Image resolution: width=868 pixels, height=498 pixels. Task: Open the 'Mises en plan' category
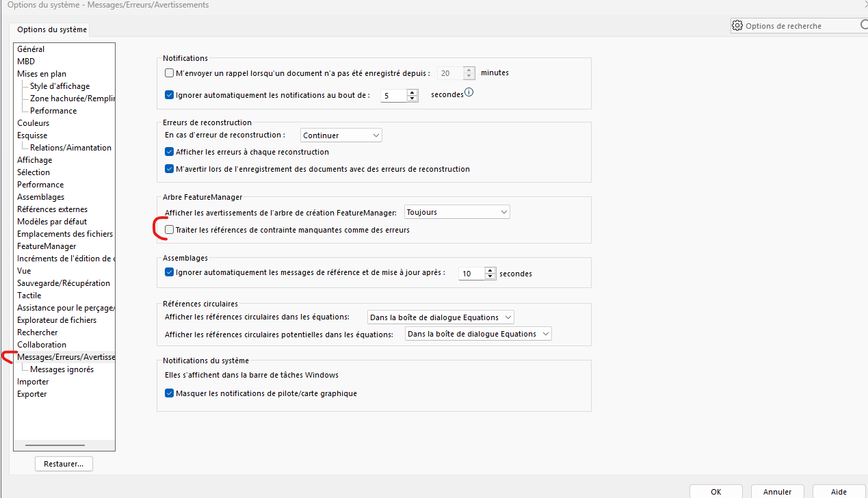click(x=42, y=74)
